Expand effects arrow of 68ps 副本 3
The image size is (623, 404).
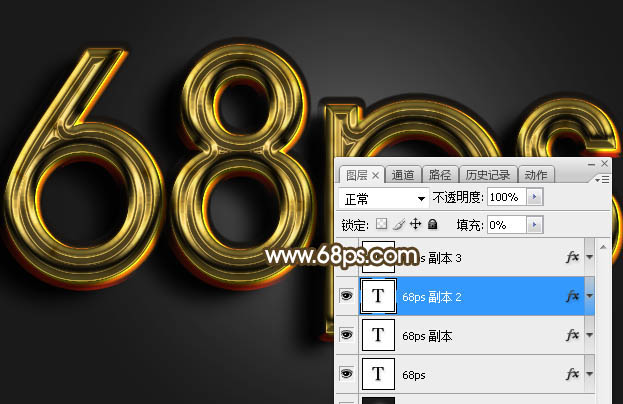[x=589, y=257]
